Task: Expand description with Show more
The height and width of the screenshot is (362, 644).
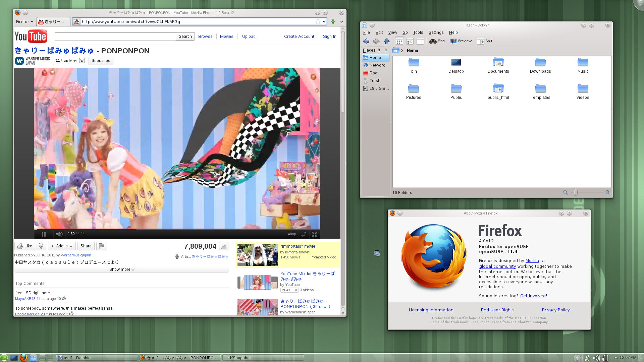Action: (122, 269)
